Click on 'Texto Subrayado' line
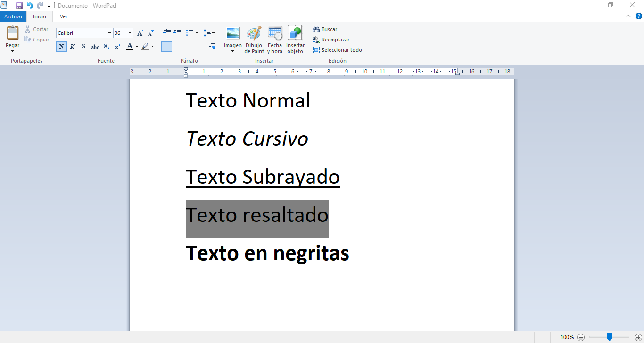This screenshot has height=343, width=644. [x=263, y=177]
